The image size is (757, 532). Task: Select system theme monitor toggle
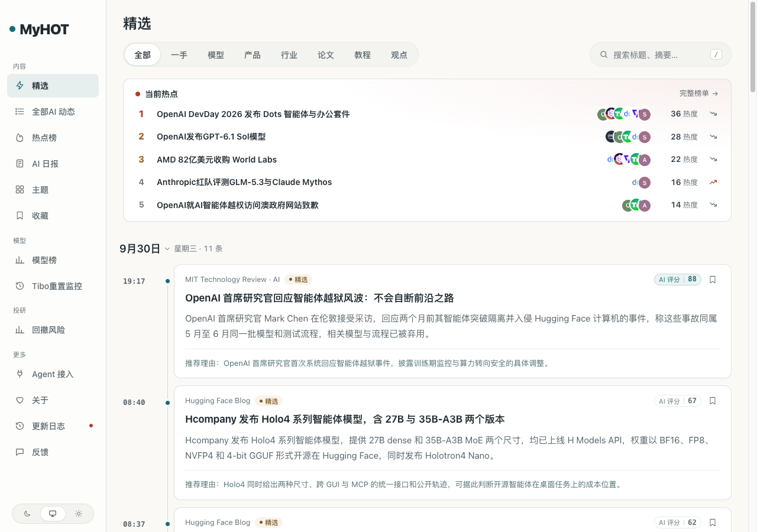pos(53,514)
